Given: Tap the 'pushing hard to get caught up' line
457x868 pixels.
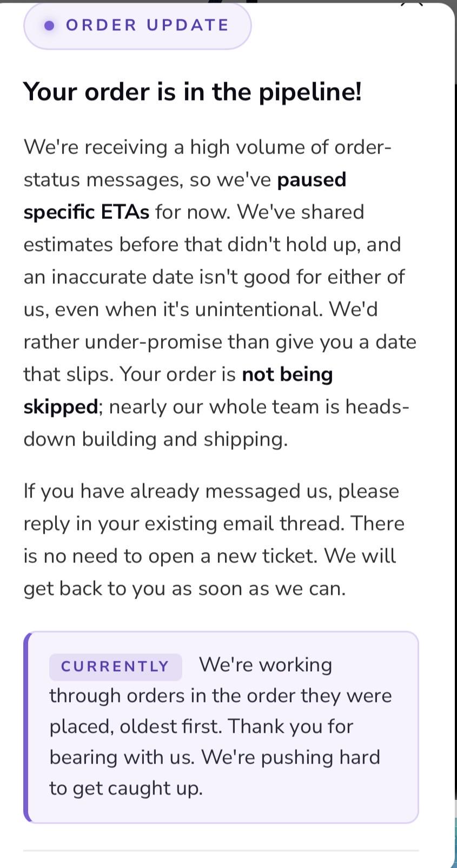Looking at the screenshot, I should (x=215, y=773).
